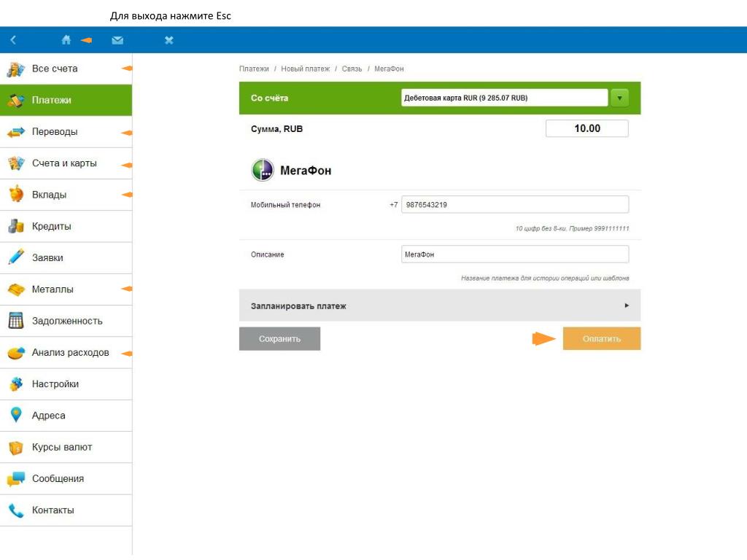The width and height of the screenshot is (747, 560).
Task: Click the Задолженность calculator icon
Action: 16,321
